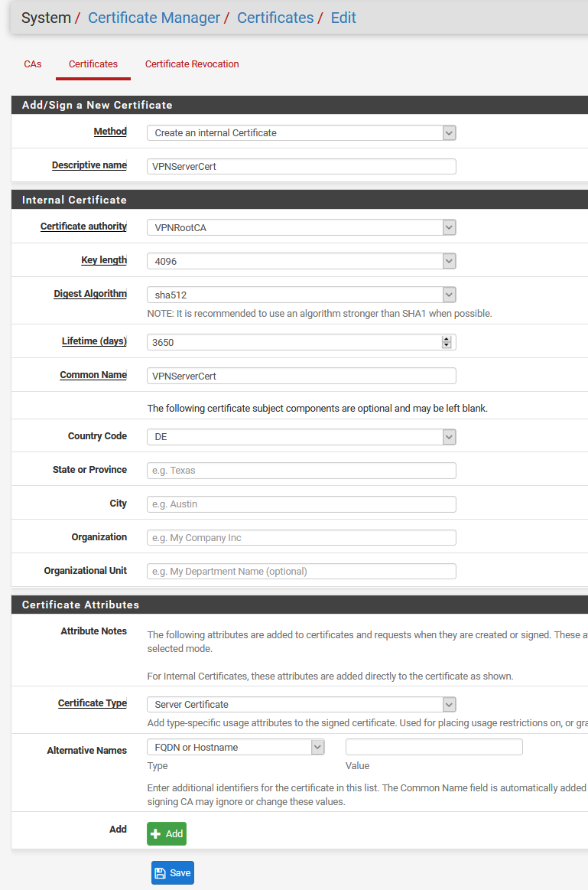Open the Certificate Revocation tab

coord(192,64)
